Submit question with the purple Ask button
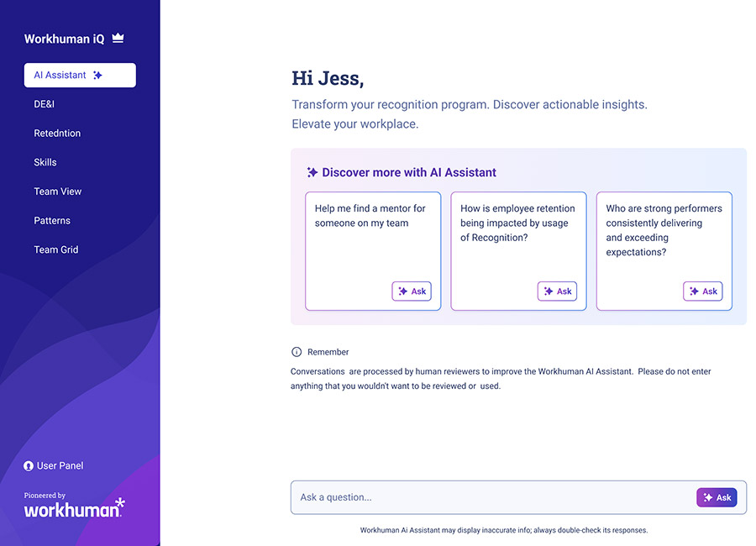Image resolution: width=756 pixels, height=546 pixels. 717,497
